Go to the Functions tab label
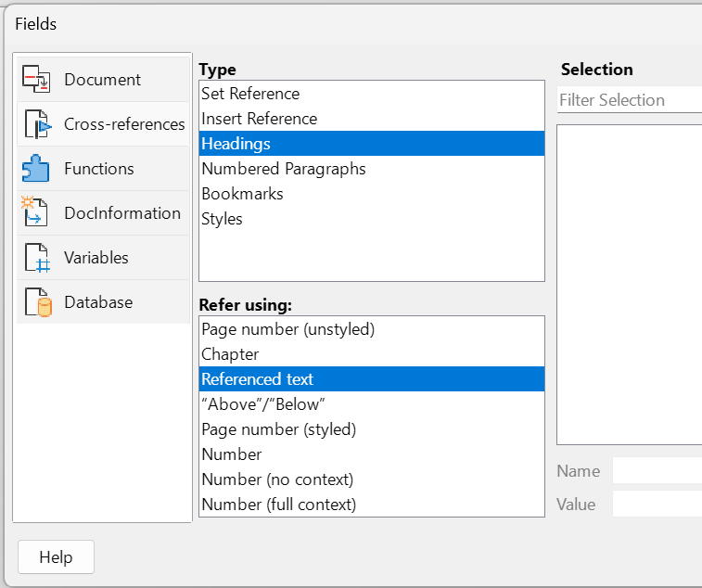Screen dimensions: 702x588 pyautogui.click(x=99, y=169)
